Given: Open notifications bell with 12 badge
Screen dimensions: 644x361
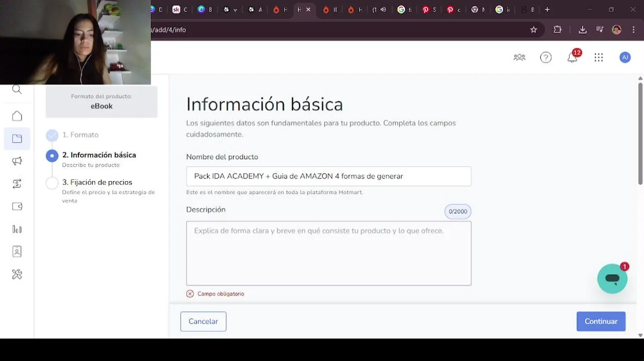Looking at the screenshot, I should pyautogui.click(x=573, y=57).
